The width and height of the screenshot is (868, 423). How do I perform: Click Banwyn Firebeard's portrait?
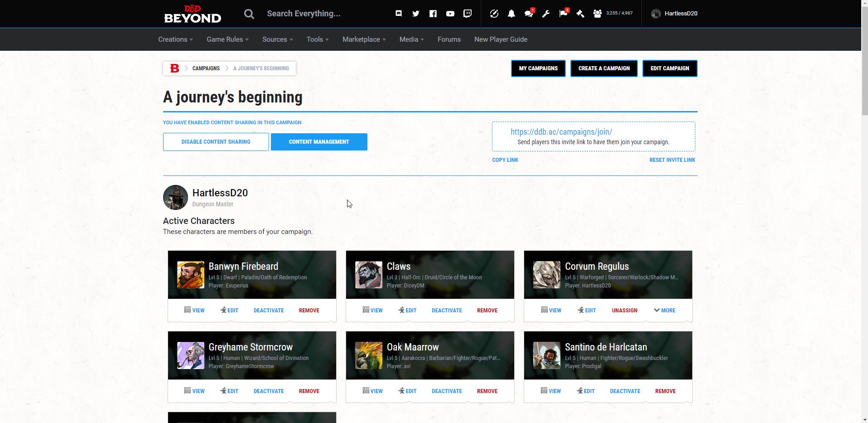coord(190,275)
